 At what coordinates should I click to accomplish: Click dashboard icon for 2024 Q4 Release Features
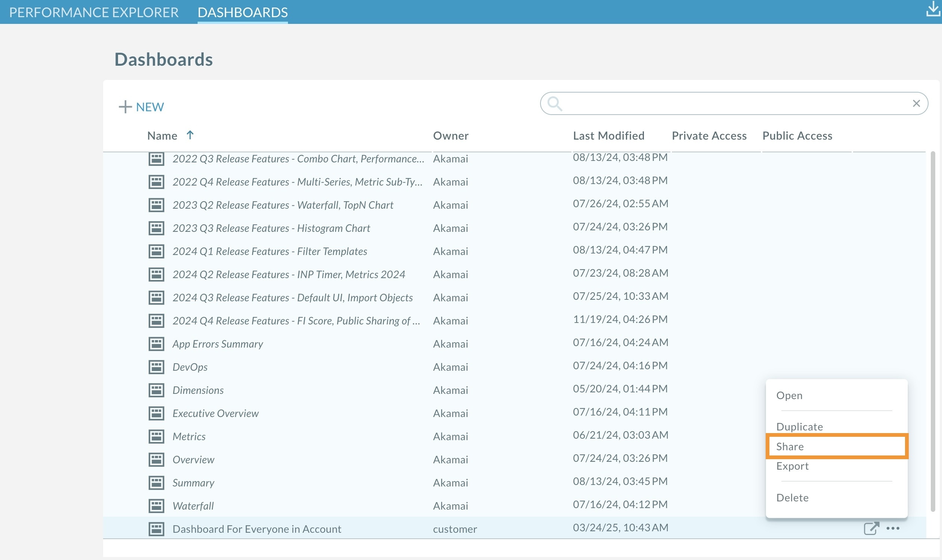[156, 321]
